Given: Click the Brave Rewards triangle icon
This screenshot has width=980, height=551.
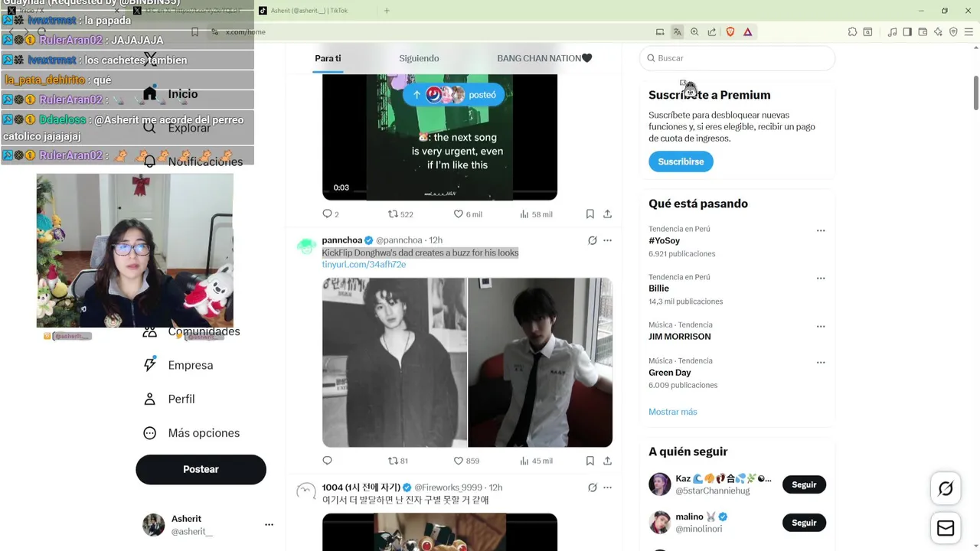Looking at the screenshot, I should pos(748,32).
